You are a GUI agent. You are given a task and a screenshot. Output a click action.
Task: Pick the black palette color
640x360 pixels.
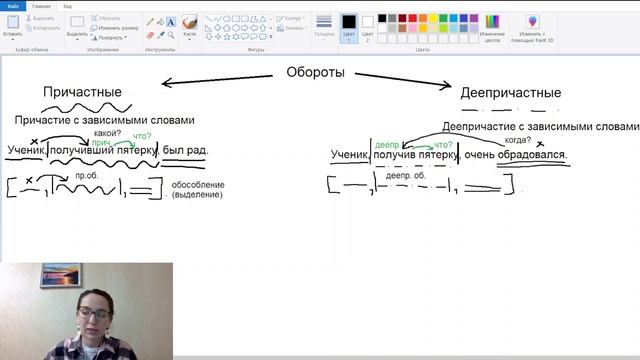382,18
